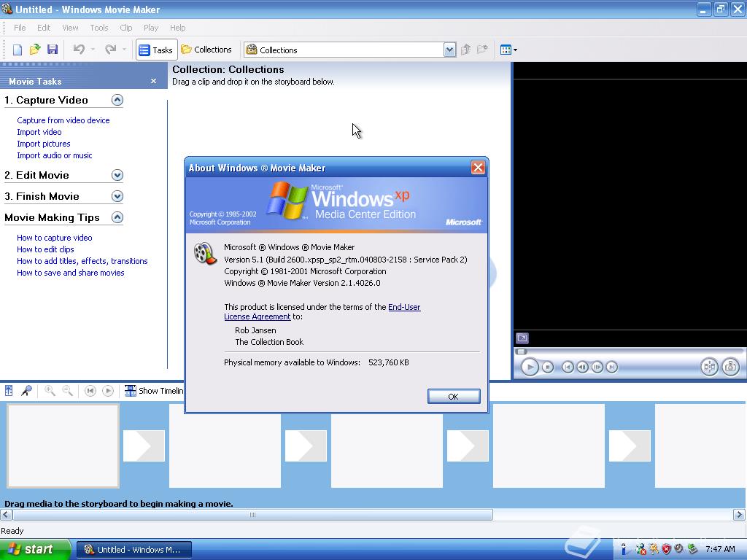Image resolution: width=747 pixels, height=560 pixels.
Task: Click the Undo arrow icon
Action: pyautogui.click(x=79, y=49)
